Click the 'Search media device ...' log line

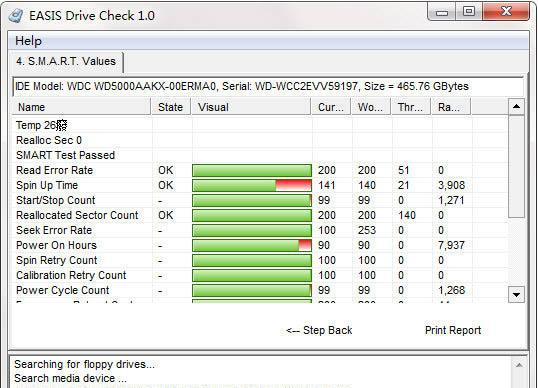coord(70,378)
